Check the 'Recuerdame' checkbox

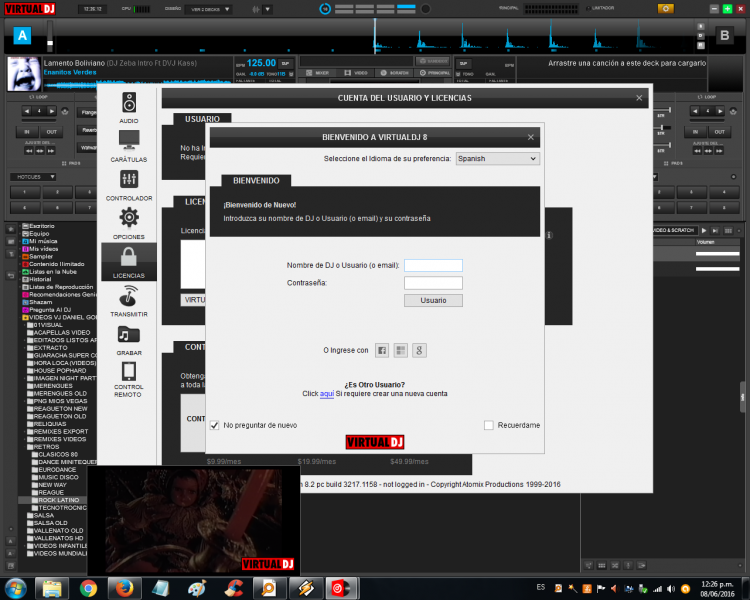[488, 425]
